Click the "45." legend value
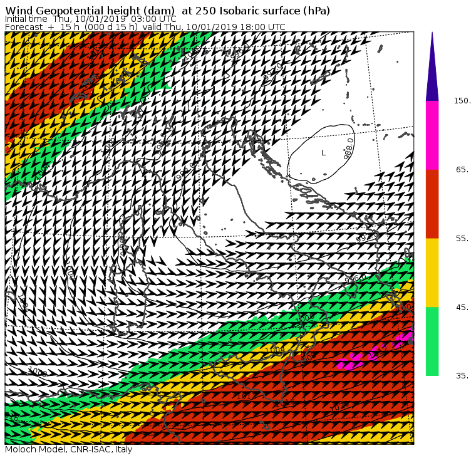This screenshot has height=458, width=476. point(462,308)
